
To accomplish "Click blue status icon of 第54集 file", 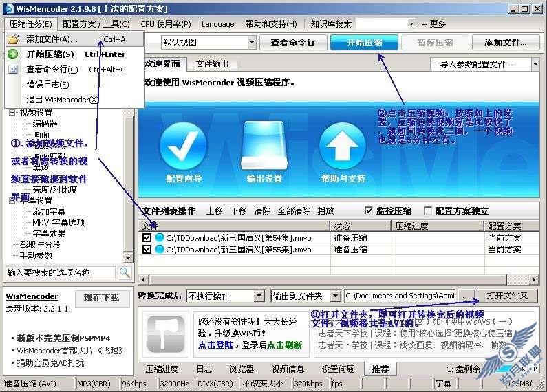I will click(160, 237).
